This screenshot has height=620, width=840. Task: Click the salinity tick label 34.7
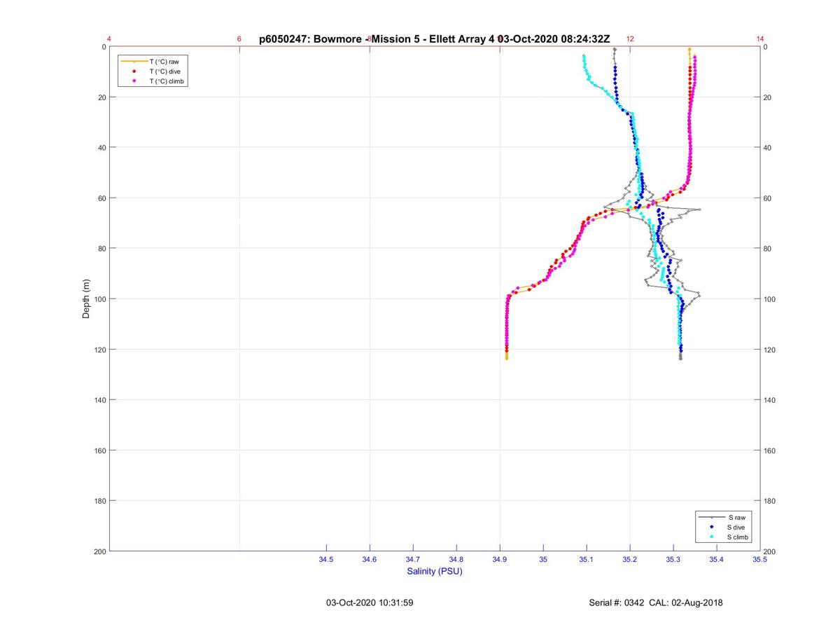[x=413, y=560]
